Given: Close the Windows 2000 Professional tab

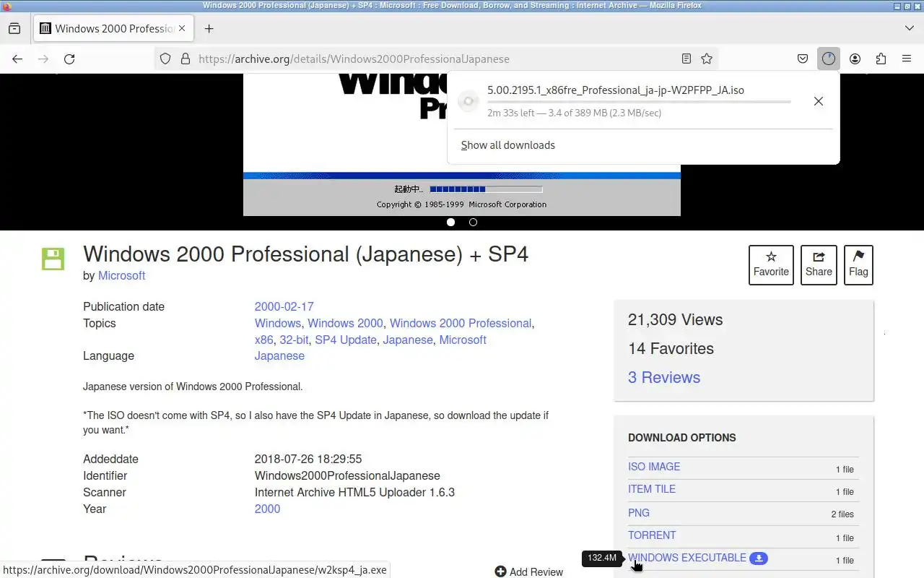Looking at the screenshot, I should coord(182,28).
